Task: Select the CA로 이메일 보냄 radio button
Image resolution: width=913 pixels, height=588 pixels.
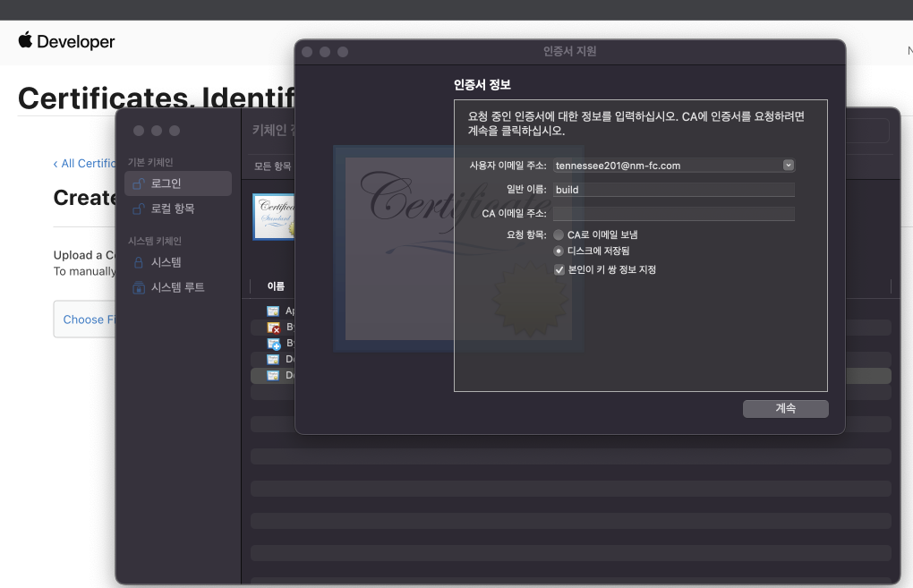Action: pos(559,234)
